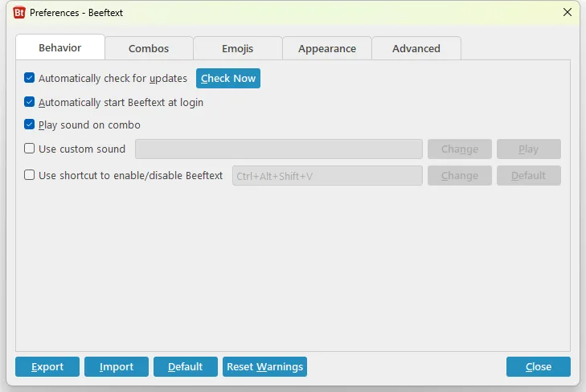Switch to the Appearance tab
The height and width of the screenshot is (392, 586).
point(327,48)
